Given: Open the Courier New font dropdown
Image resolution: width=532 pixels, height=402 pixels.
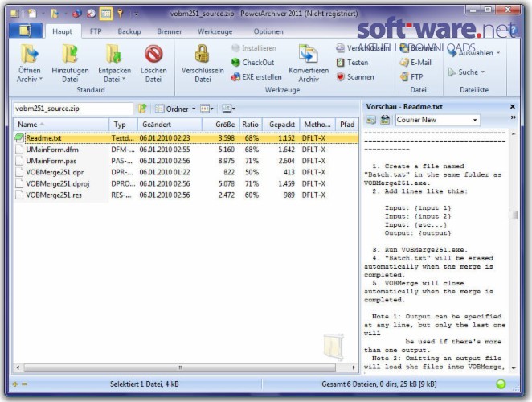Looking at the screenshot, I should [475, 120].
